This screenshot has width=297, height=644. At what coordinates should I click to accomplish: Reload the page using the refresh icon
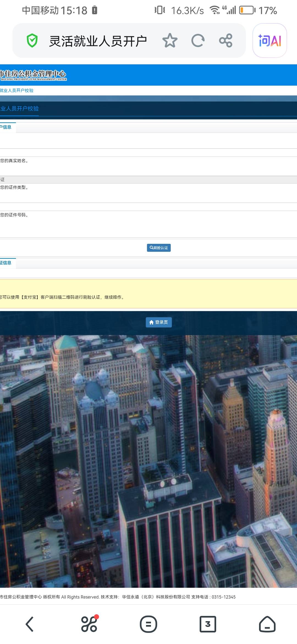[x=198, y=41]
